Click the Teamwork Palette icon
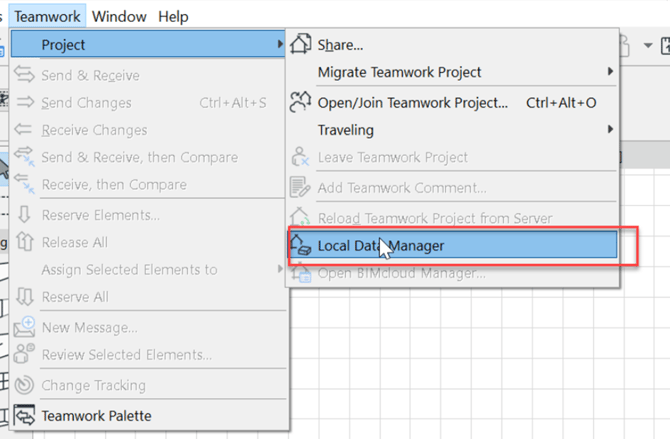The height and width of the screenshot is (439, 670). pyautogui.click(x=25, y=415)
